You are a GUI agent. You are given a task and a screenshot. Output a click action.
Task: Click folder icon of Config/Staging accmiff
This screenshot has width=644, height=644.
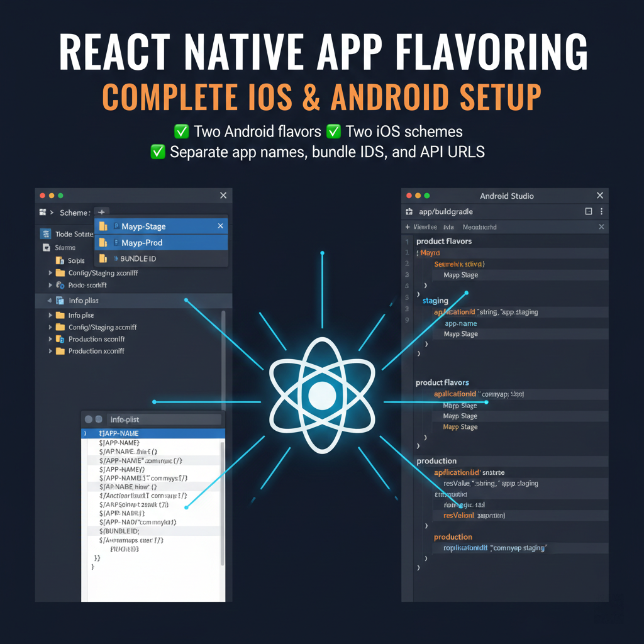[60, 327]
